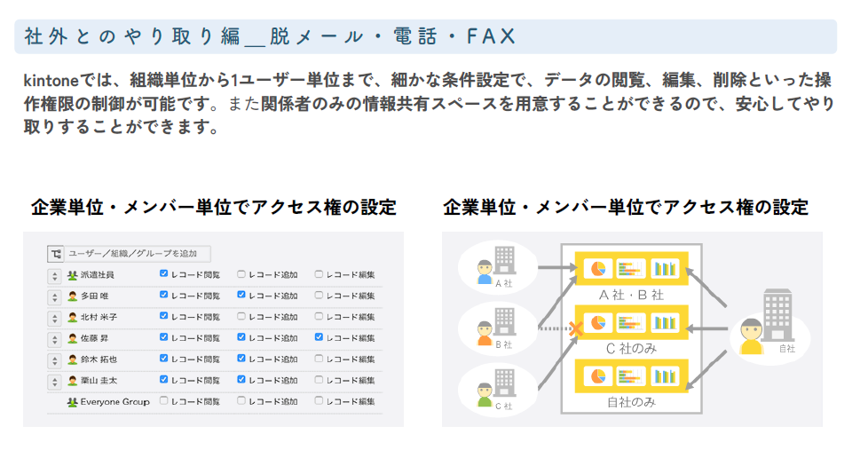Check レコード追加 for 北村 米子

pyautogui.click(x=241, y=316)
